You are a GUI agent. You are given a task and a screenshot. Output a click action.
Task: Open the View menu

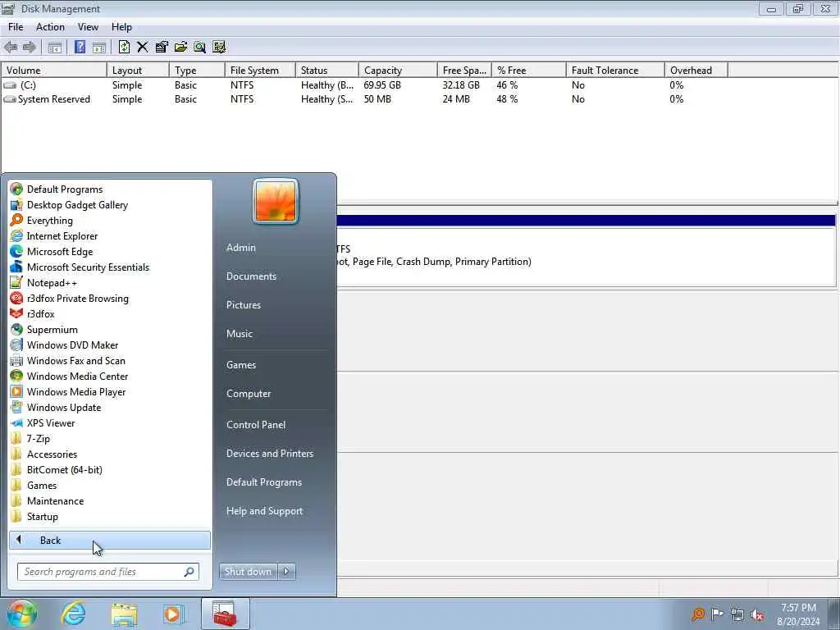click(x=88, y=27)
